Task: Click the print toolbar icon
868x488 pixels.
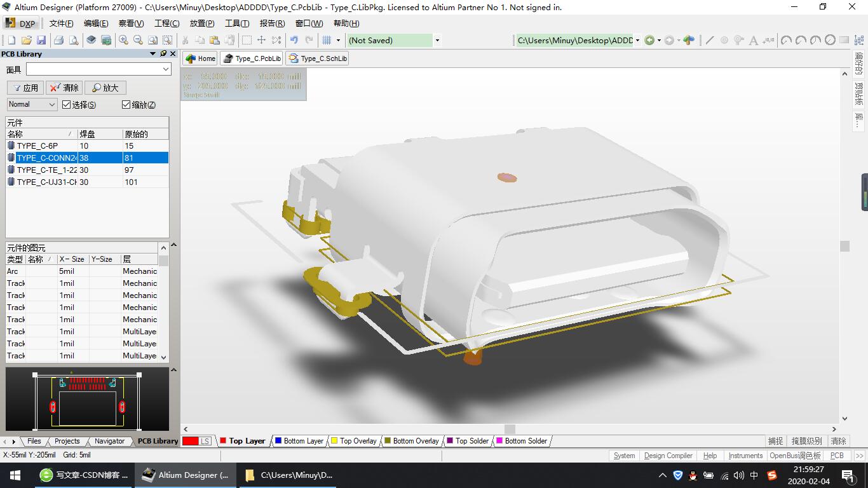Action: point(58,40)
